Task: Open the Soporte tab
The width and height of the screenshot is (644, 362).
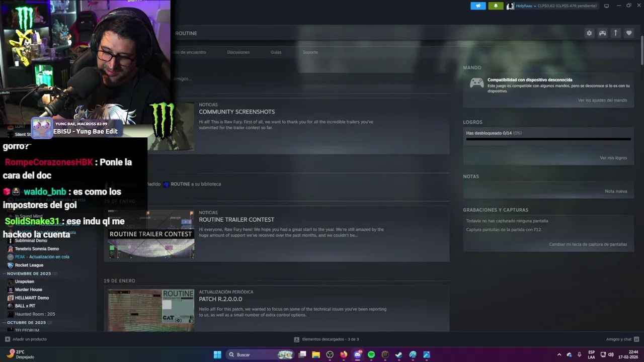Action: 310,52
